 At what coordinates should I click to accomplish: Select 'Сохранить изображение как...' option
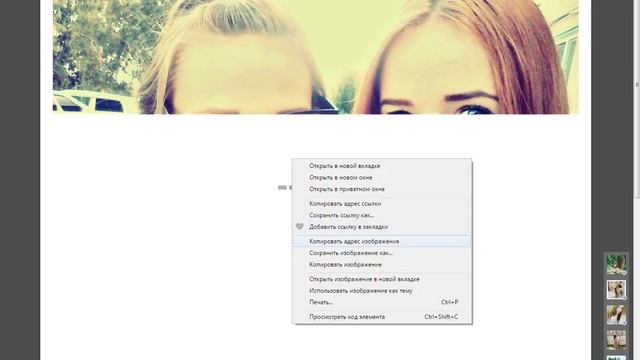[x=382, y=253]
